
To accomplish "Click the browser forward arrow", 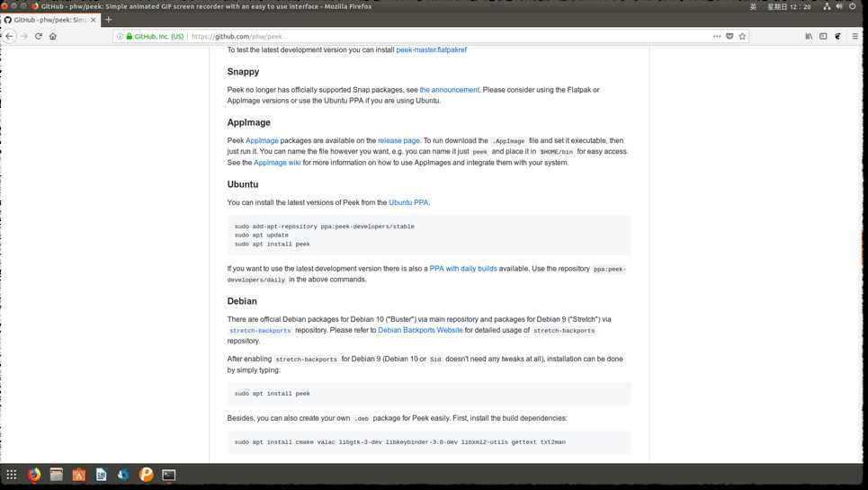I will 23,36.
